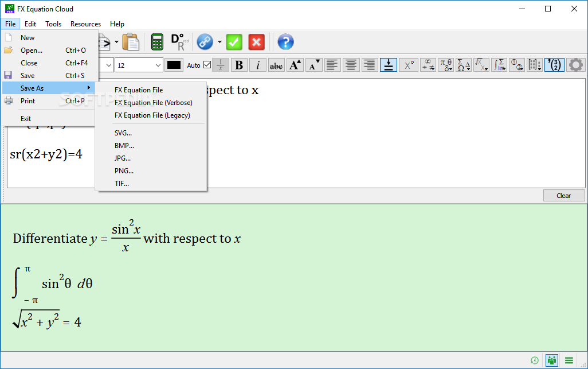The width and height of the screenshot is (588, 369).
Task: Select the Save As submenu entry
Action: click(49, 88)
